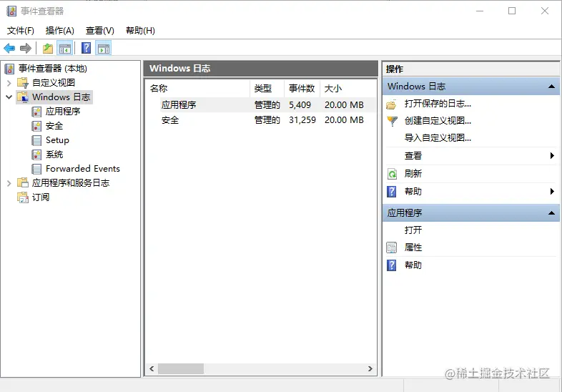The width and height of the screenshot is (562, 392).
Task: Open the 文件(F) menu
Action: point(21,31)
